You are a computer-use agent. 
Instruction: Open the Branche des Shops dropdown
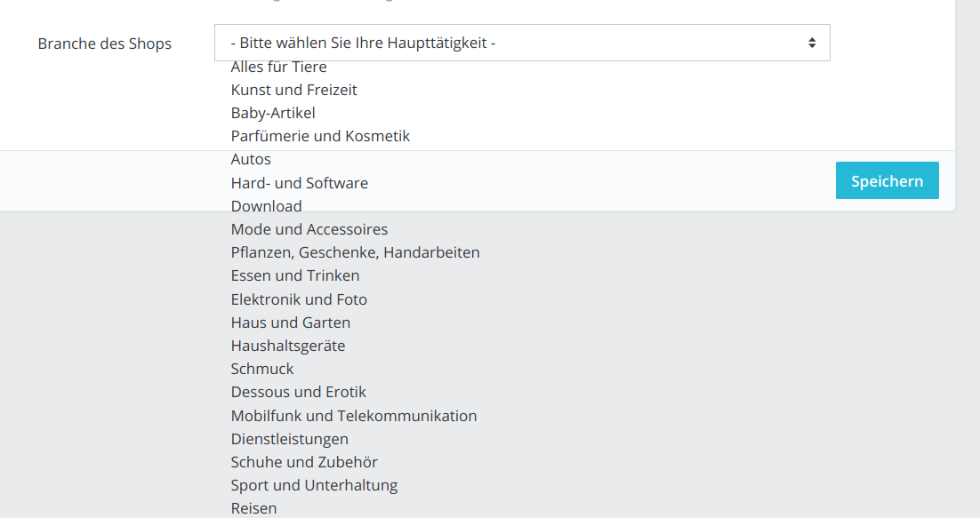(x=521, y=43)
